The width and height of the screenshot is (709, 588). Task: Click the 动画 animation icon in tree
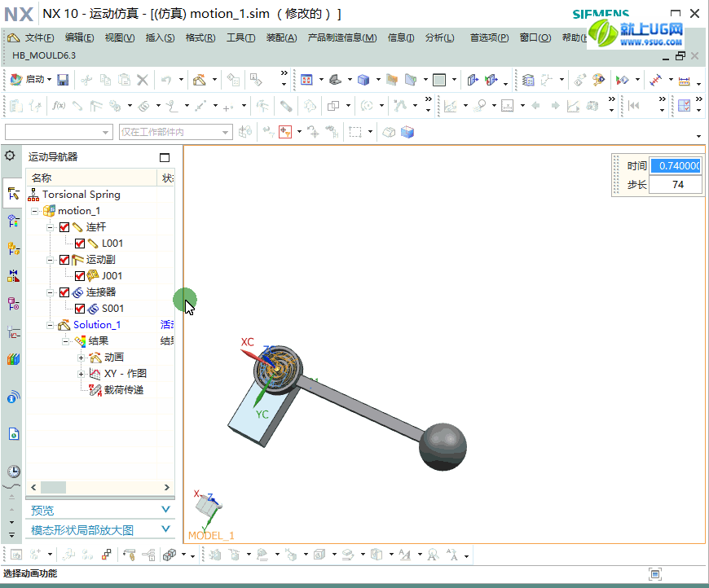click(95, 358)
